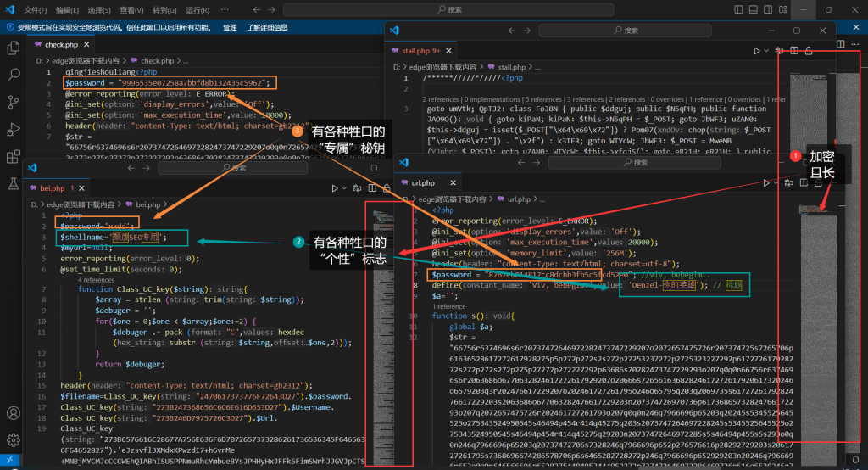Split editor in bei.php window
868x470 pixels.
372,188
